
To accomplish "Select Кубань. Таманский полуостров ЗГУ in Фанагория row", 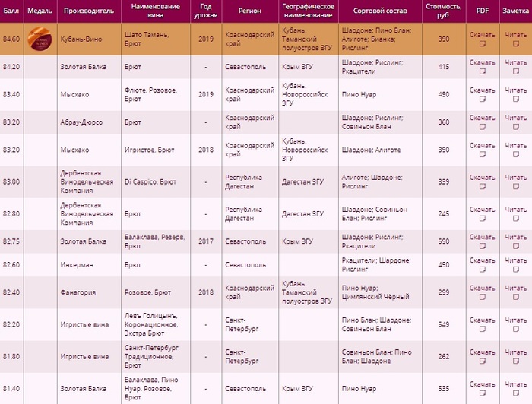I will (x=307, y=292).
